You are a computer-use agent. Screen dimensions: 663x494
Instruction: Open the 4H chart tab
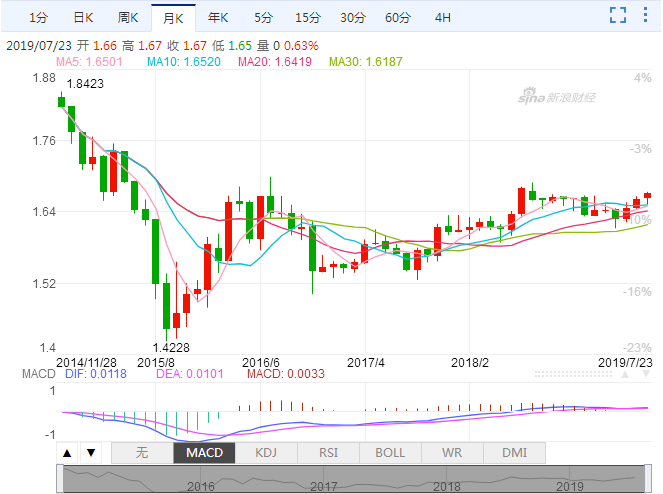(x=443, y=18)
